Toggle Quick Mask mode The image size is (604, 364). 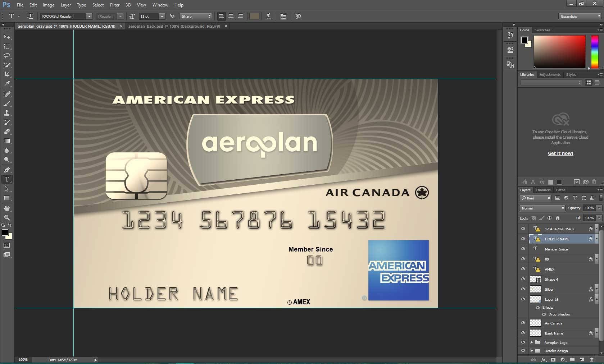(x=7, y=245)
